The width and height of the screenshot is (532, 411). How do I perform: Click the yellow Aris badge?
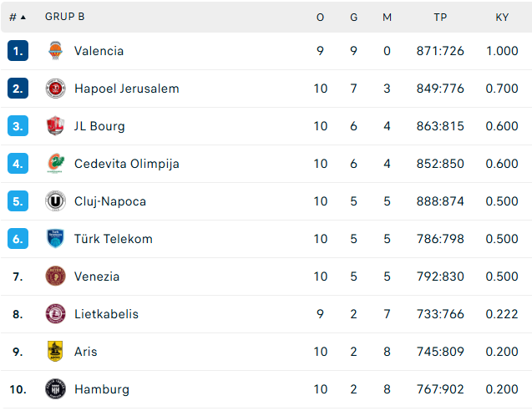point(55,351)
